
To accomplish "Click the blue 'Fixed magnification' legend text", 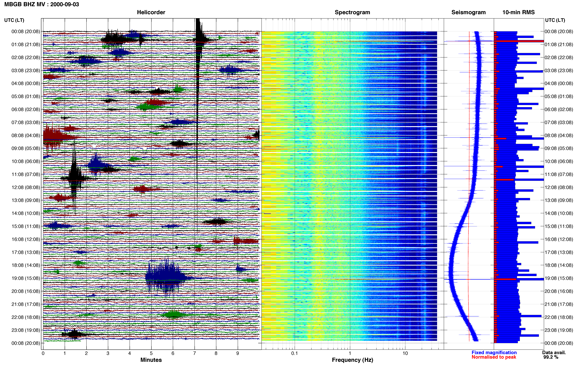I will point(494,352).
